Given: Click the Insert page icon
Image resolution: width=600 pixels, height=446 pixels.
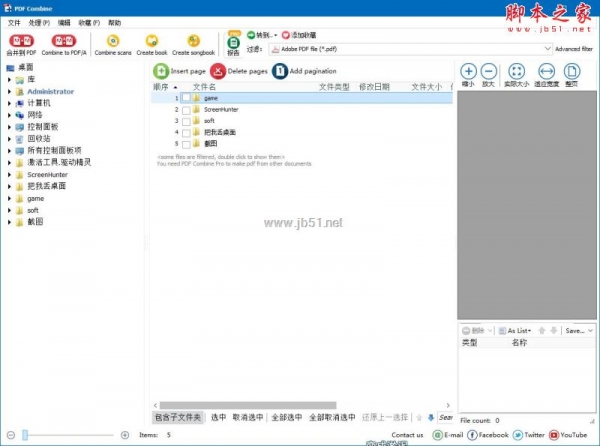Looking at the screenshot, I should (x=161, y=71).
